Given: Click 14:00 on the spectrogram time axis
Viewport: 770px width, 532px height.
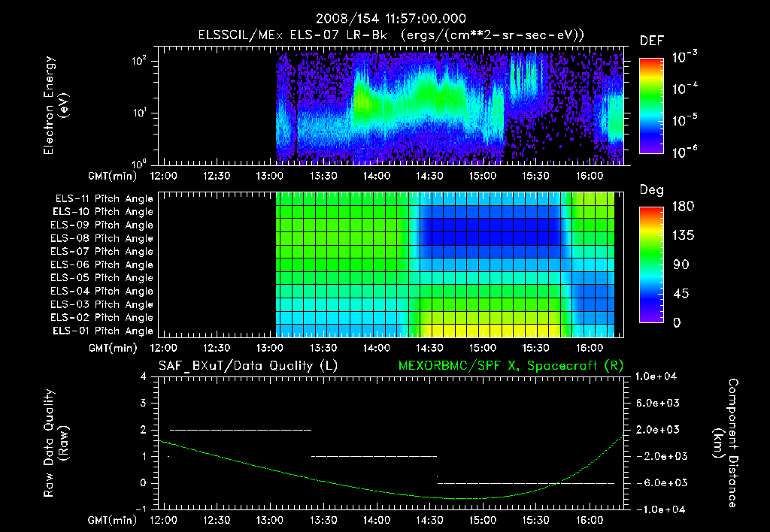Looking at the screenshot, I should point(377,176).
